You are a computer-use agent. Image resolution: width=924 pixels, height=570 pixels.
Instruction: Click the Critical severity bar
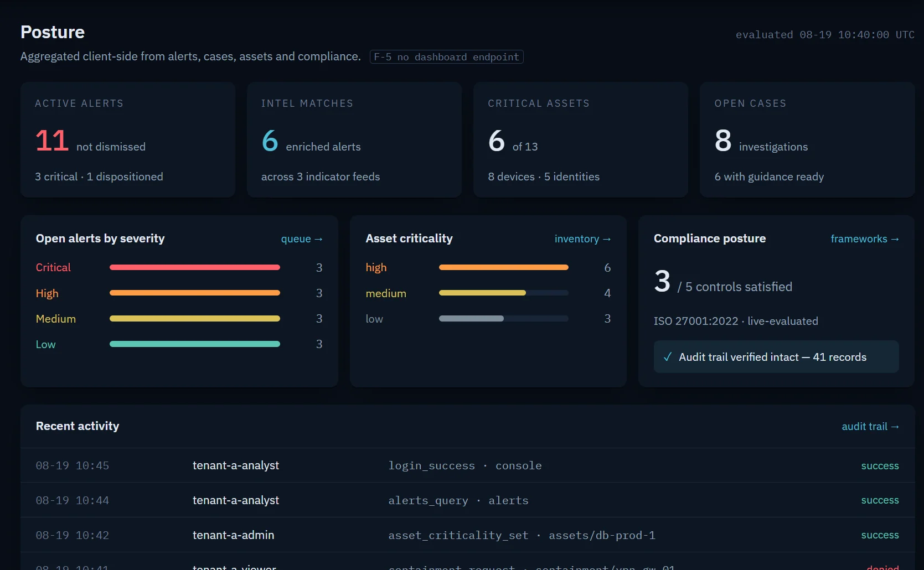(x=195, y=267)
